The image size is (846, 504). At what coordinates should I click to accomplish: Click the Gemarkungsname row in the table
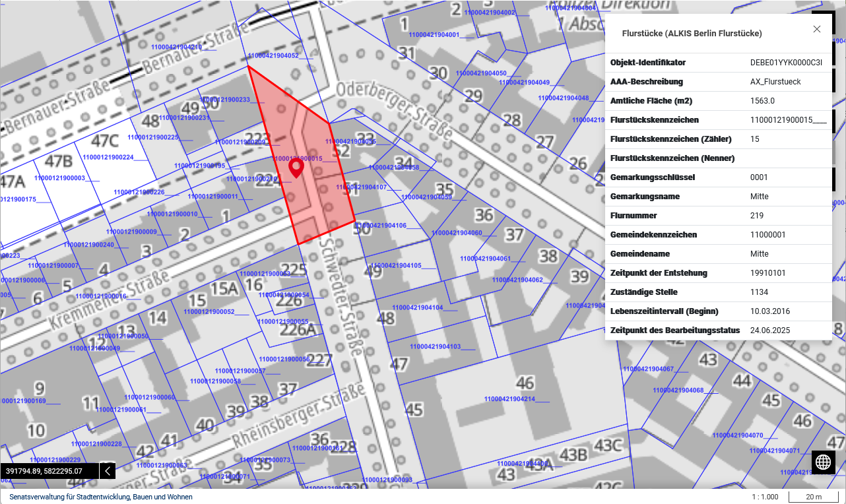(x=718, y=197)
